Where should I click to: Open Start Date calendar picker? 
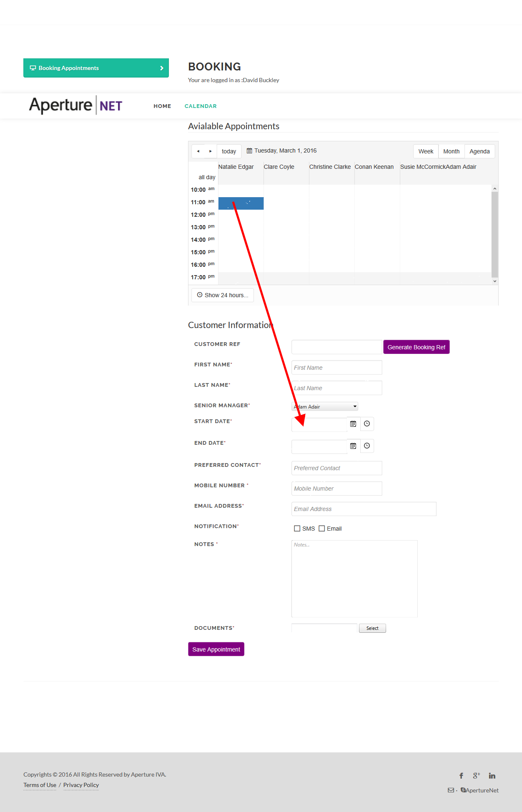[x=353, y=424]
